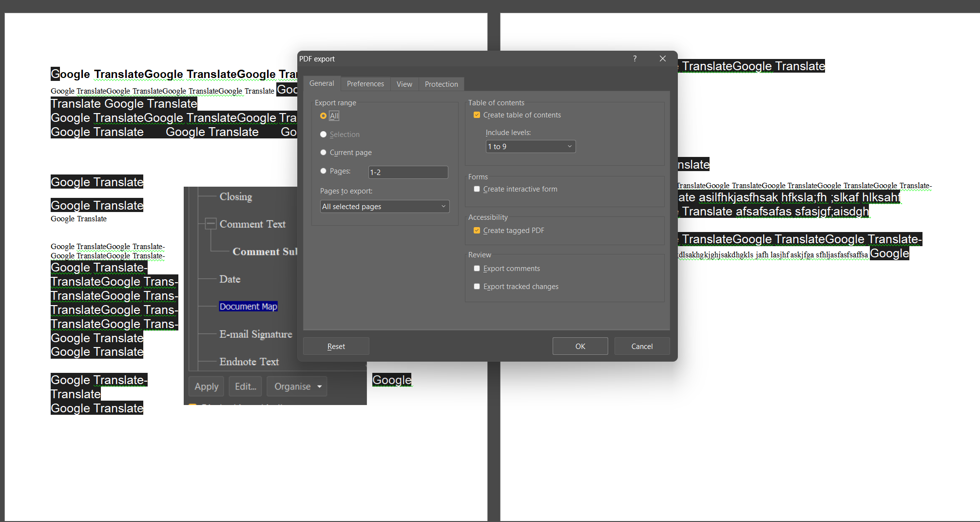The image size is (980, 522).
Task: Switch to the General tab
Action: click(x=322, y=83)
